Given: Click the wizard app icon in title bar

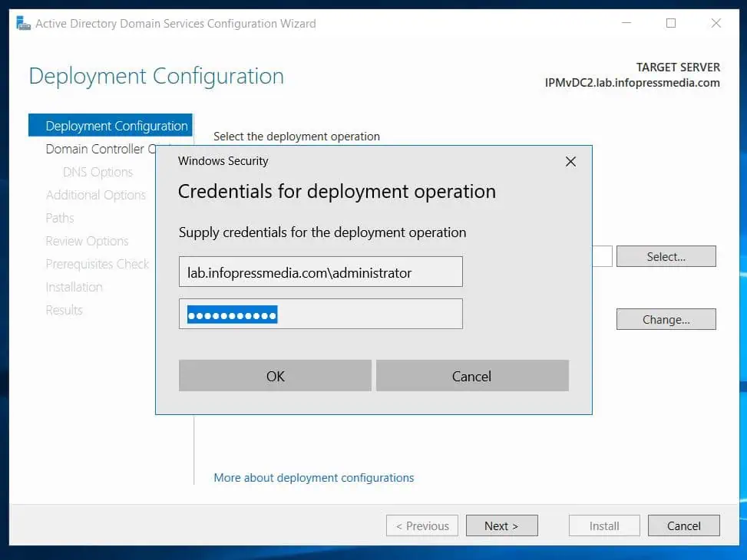Looking at the screenshot, I should pos(23,23).
